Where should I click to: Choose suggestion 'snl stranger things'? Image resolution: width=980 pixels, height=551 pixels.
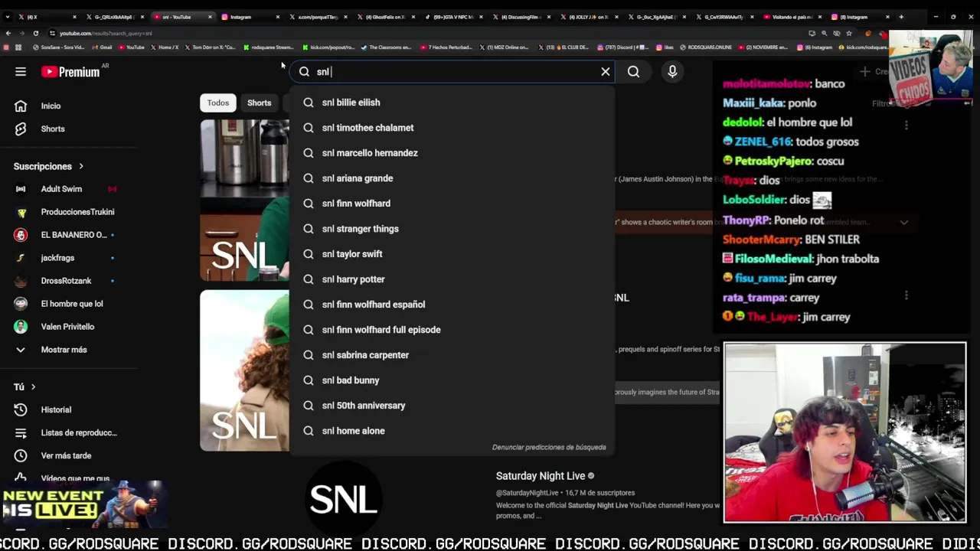(452, 229)
